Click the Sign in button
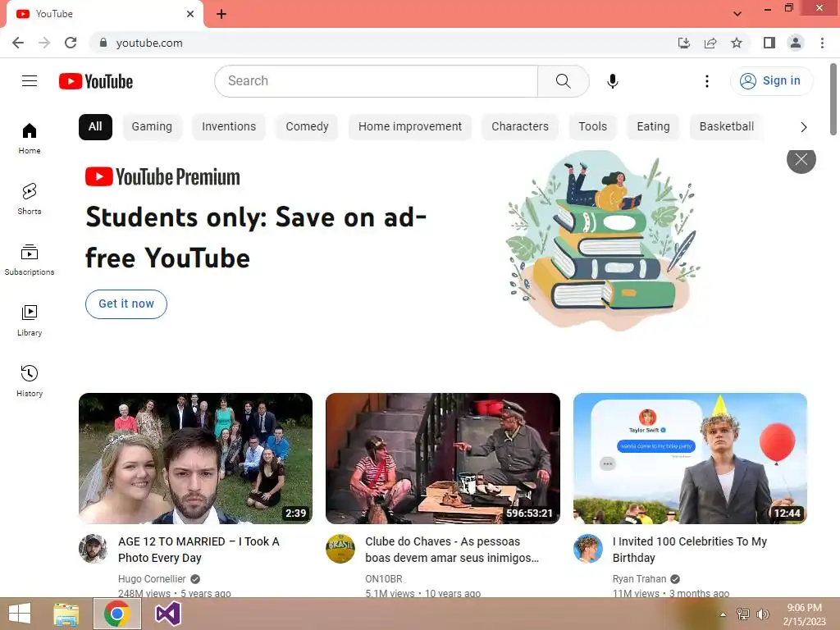This screenshot has width=840, height=630. pos(771,81)
